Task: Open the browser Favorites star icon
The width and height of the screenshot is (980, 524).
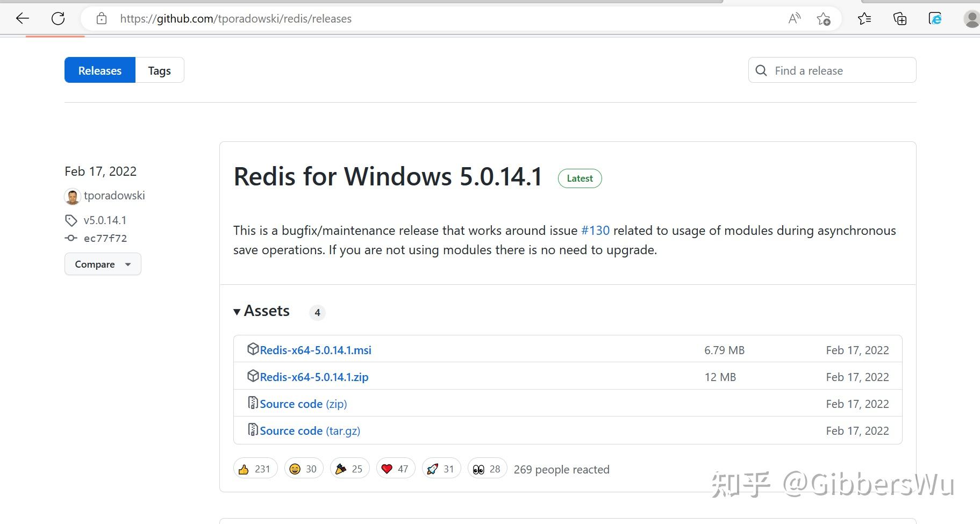Action: tap(865, 18)
